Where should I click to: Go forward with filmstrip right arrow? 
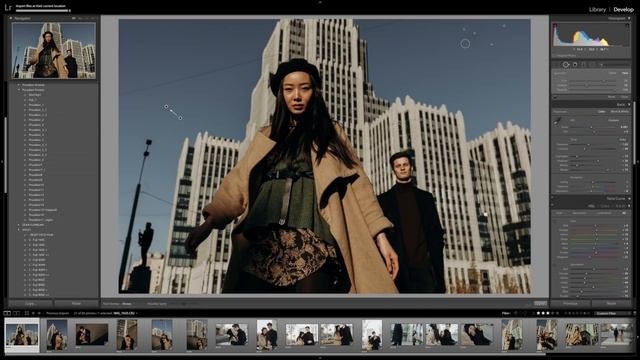point(39,313)
